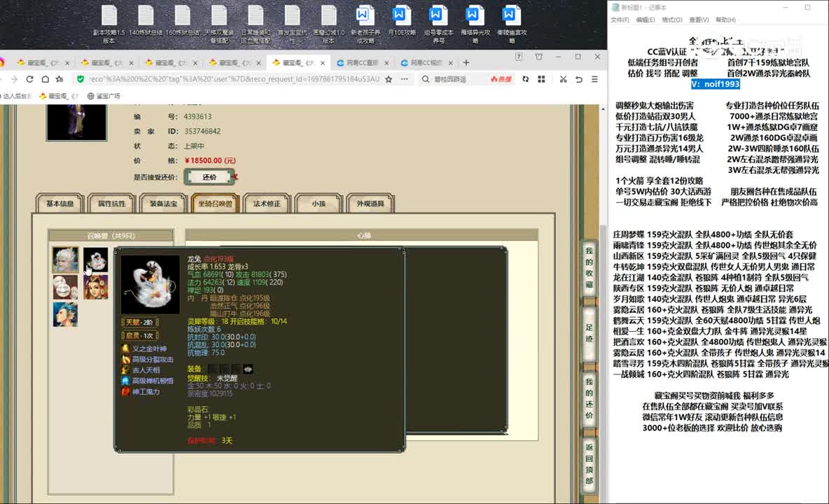
Task: Open Notepad 查看(V) menu
Action: (698, 20)
